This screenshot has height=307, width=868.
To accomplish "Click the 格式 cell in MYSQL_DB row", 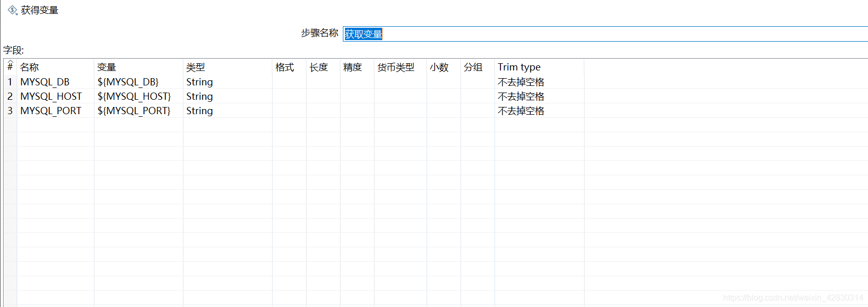I will tap(289, 82).
